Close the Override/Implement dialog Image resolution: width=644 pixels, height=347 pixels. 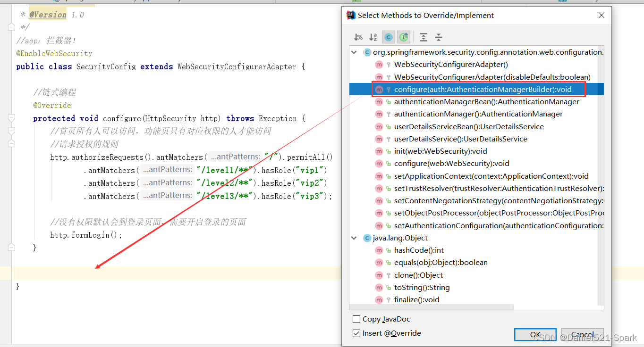pyautogui.click(x=602, y=15)
